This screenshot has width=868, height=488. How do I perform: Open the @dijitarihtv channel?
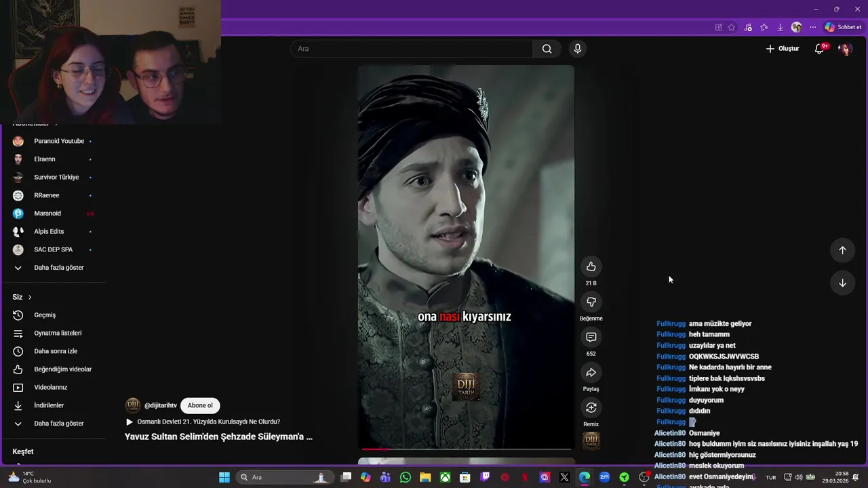click(161, 405)
